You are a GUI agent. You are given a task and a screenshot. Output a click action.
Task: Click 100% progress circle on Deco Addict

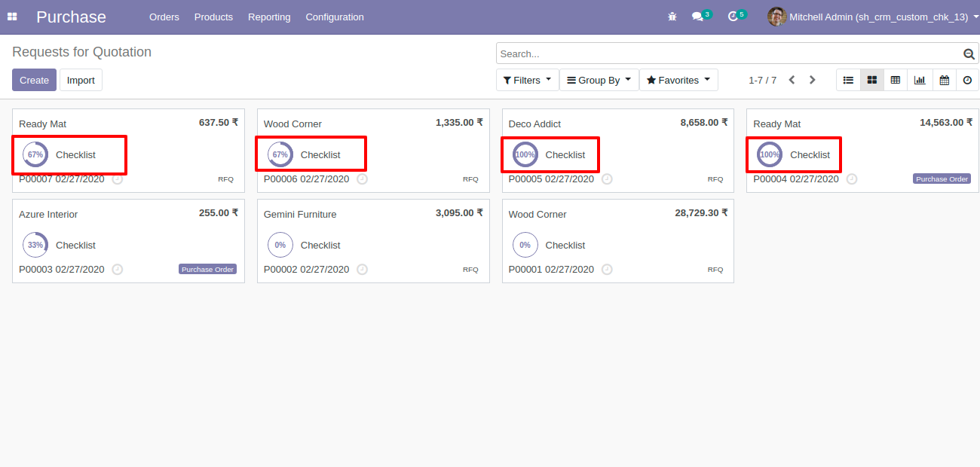click(525, 154)
